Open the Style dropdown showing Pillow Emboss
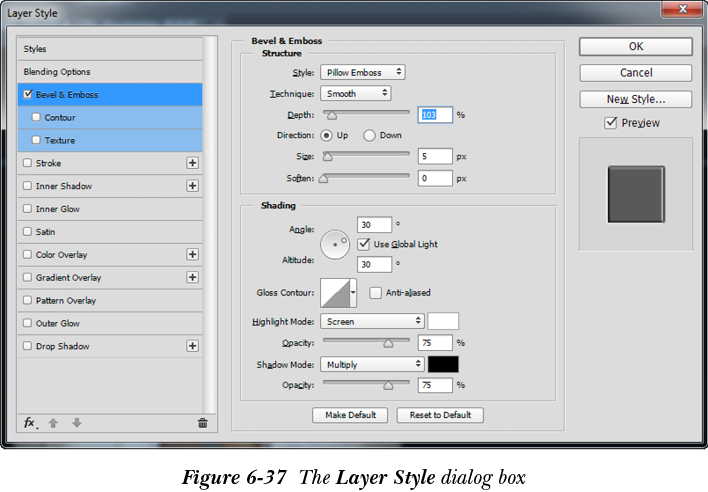This screenshot has height=492, width=708. click(x=362, y=72)
